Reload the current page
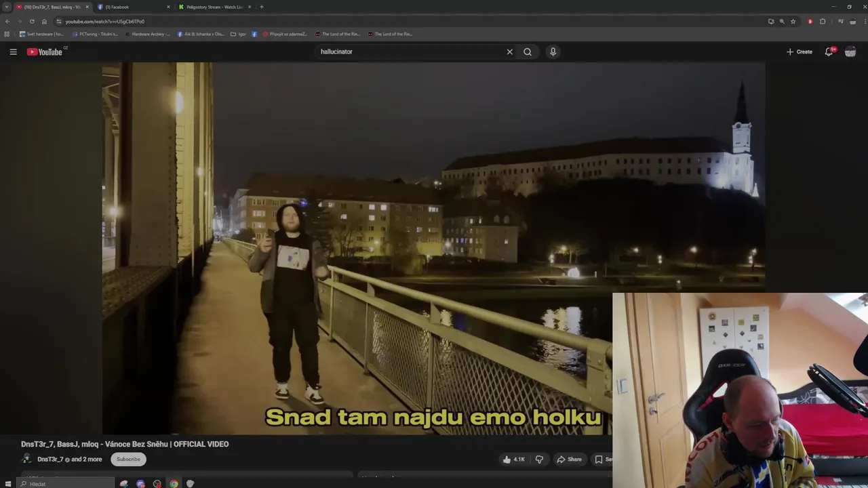Viewport: 868px width, 488px height. click(x=32, y=22)
